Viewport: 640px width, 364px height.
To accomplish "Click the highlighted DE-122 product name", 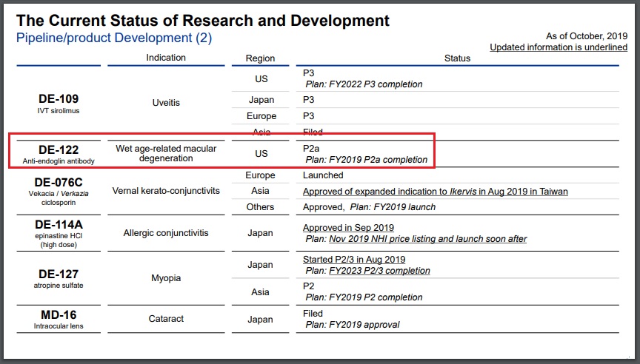I will [59, 149].
